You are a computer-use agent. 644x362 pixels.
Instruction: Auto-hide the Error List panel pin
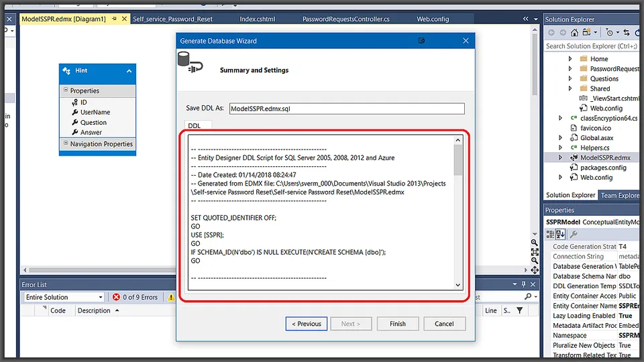click(x=524, y=284)
